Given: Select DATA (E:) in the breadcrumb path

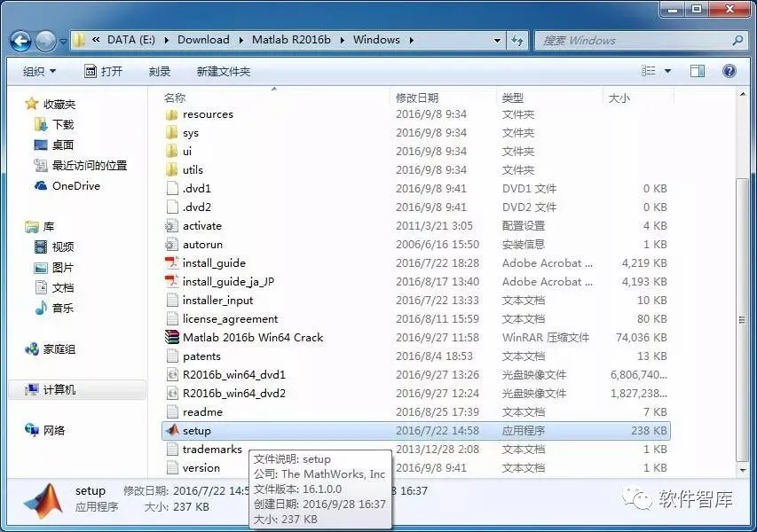Looking at the screenshot, I should coord(130,40).
